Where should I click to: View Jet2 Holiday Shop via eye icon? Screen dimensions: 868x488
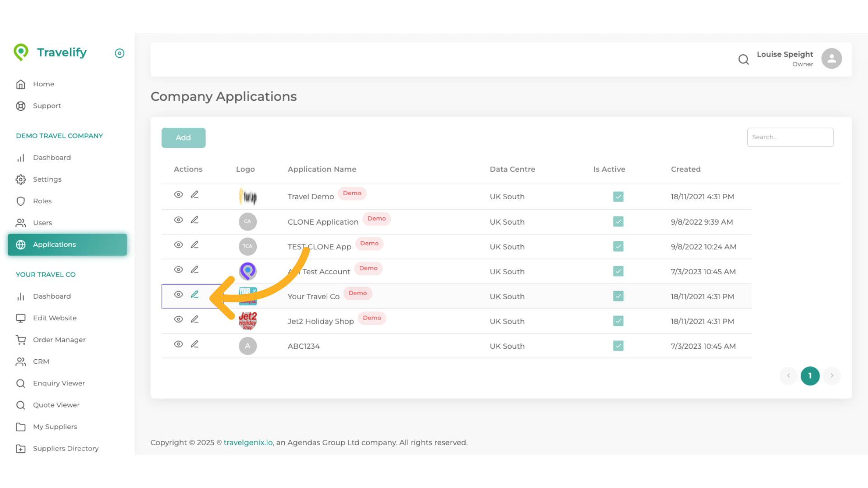click(178, 319)
